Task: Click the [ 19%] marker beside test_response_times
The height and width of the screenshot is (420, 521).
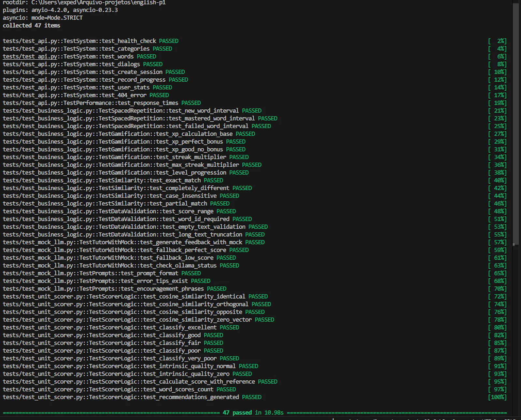Action: pos(497,103)
